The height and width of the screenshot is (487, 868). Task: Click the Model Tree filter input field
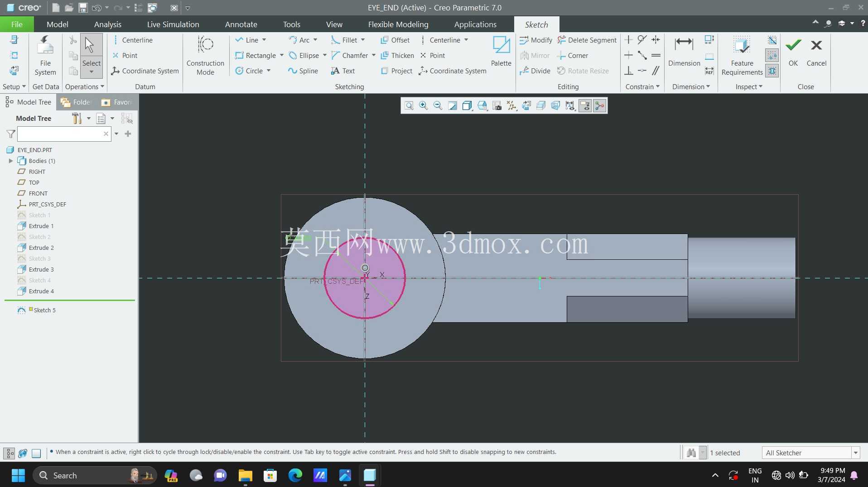point(64,134)
